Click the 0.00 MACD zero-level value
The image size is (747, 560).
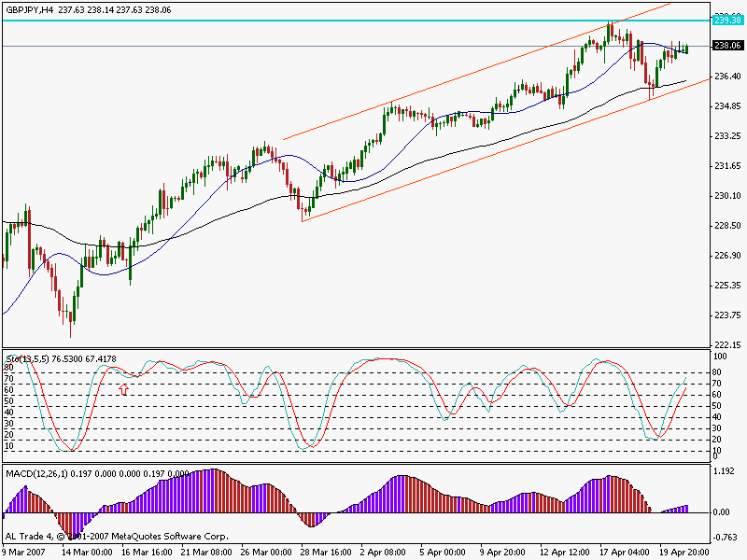pyautogui.click(x=722, y=512)
